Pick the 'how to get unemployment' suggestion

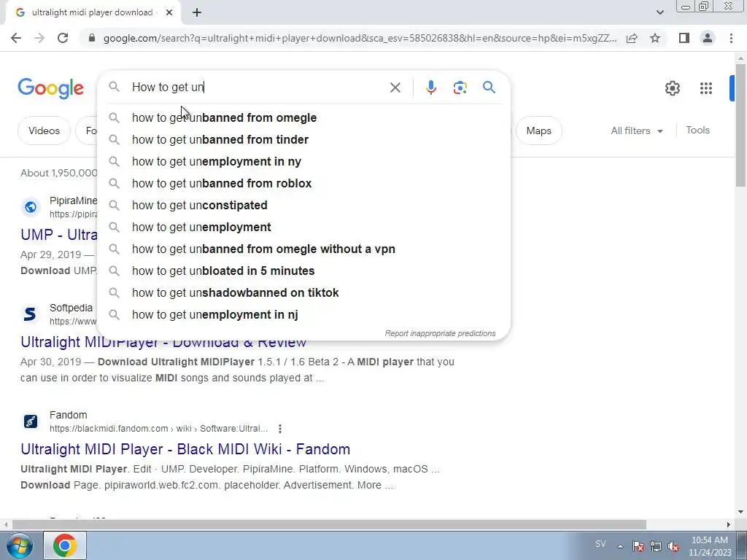(303, 227)
